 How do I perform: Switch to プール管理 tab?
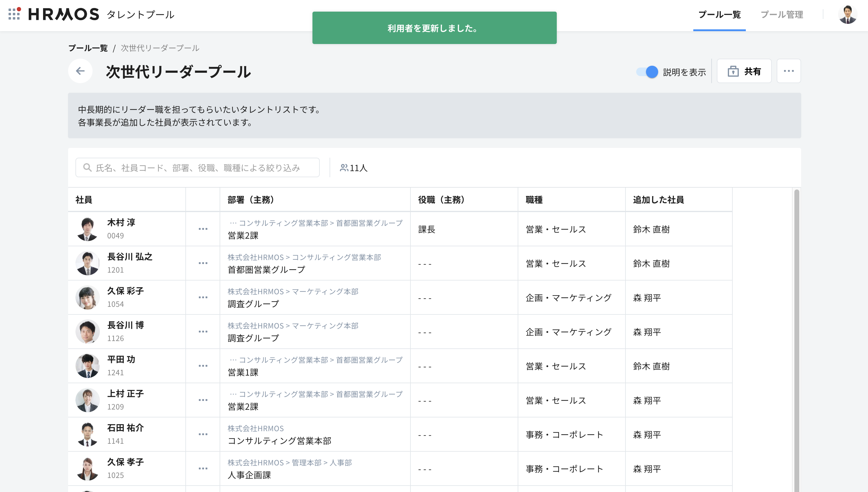782,15
